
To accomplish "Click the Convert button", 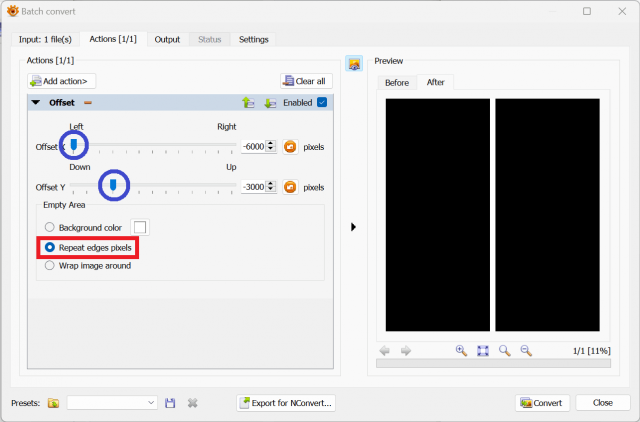I will pyautogui.click(x=542, y=403).
